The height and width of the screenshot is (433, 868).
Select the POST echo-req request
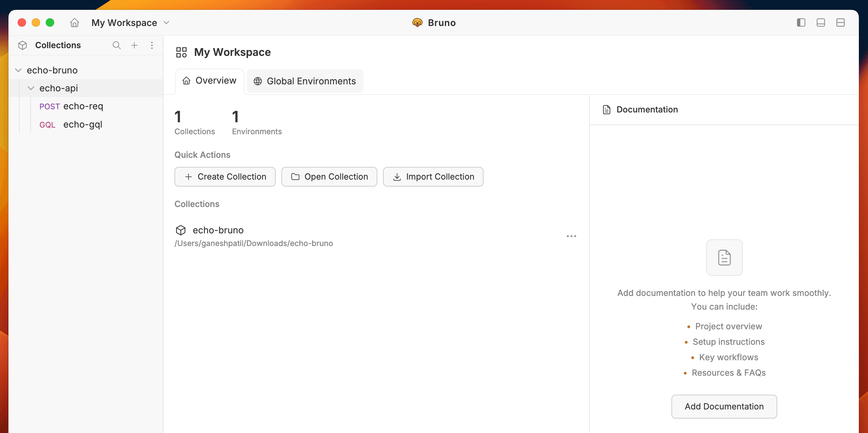click(x=71, y=106)
